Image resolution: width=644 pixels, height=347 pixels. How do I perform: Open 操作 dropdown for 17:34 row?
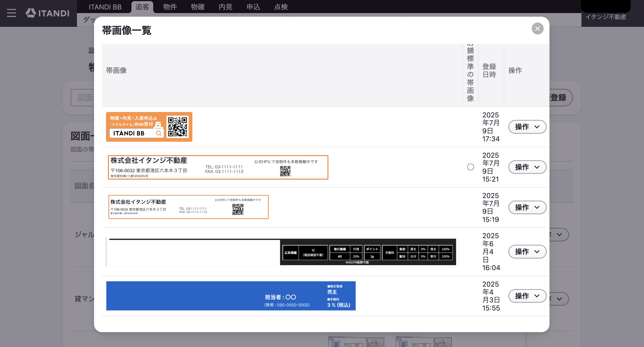(527, 127)
